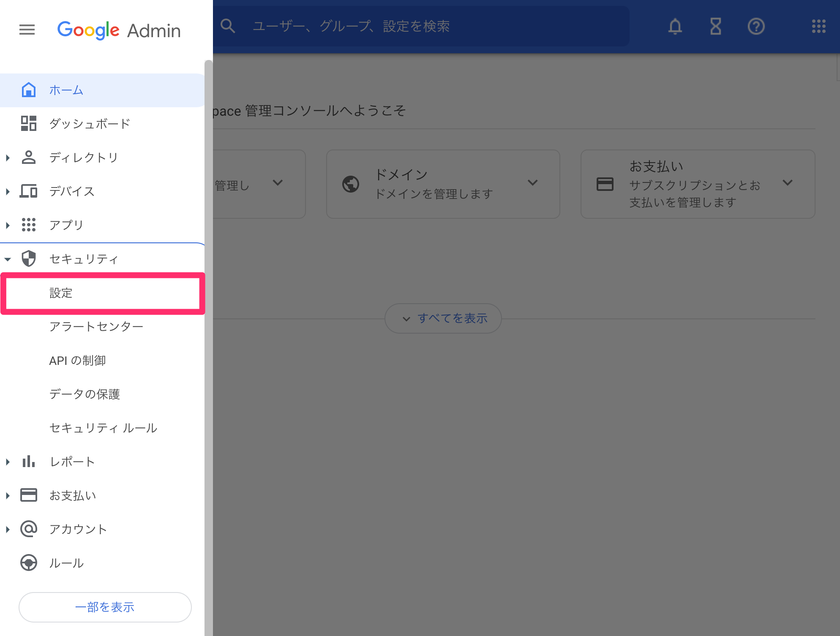Viewport: 840px width, 636px height.
Task: Click the Google Admin logo
Action: 119,30
